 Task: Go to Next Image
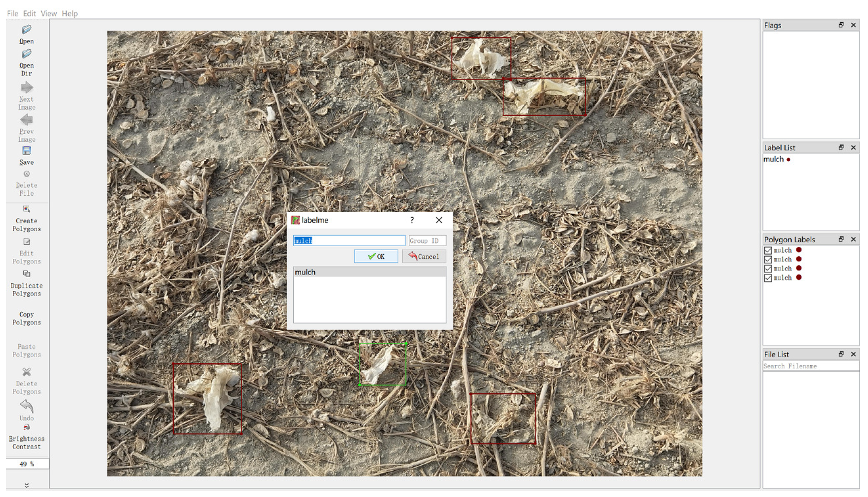pyautogui.click(x=27, y=88)
